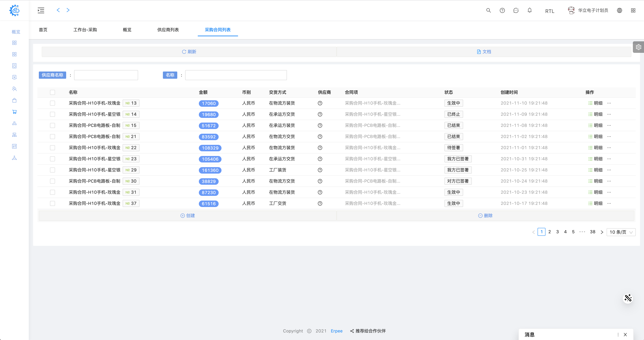Click the 创建 create button
This screenshot has height=340, width=644.
pyautogui.click(x=188, y=216)
